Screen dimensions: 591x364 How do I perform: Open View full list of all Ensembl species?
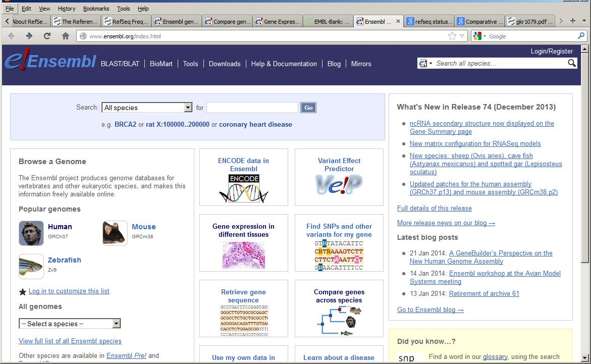tap(70, 341)
